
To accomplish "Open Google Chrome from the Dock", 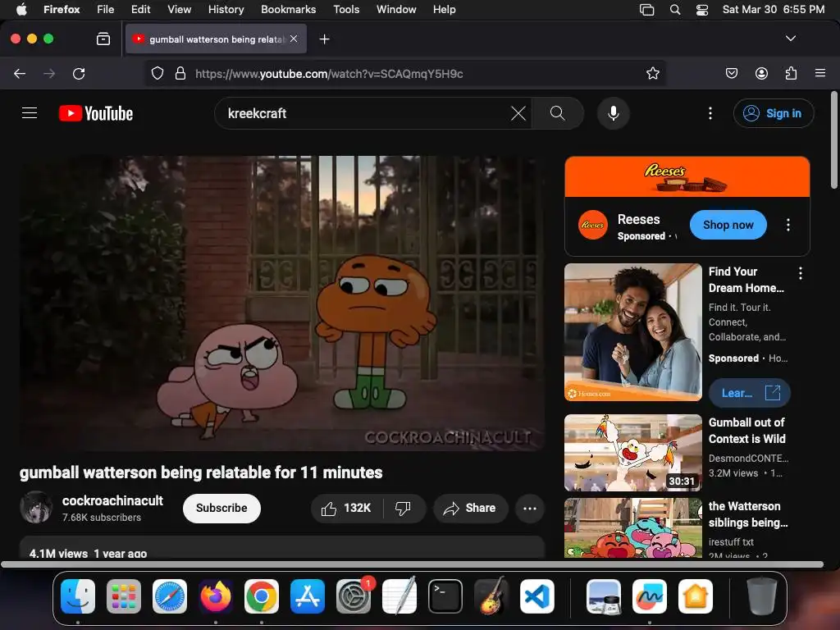I will [x=262, y=596].
